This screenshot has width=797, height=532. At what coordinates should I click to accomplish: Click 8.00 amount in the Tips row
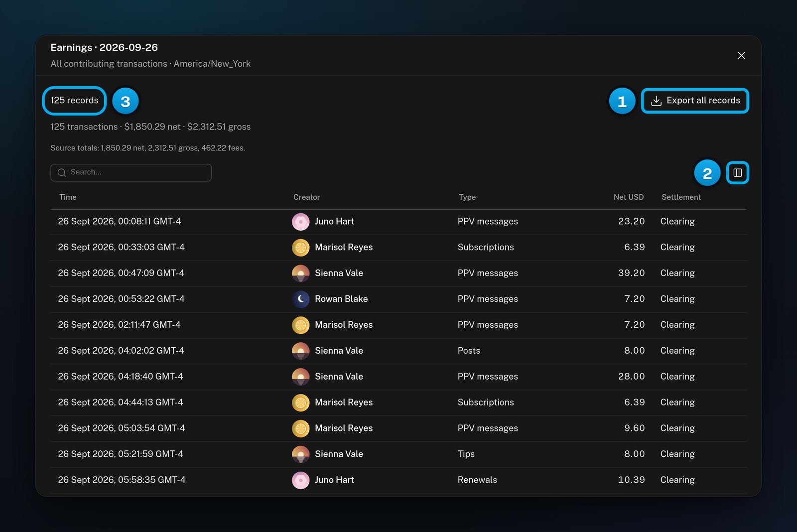pyautogui.click(x=635, y=454)
